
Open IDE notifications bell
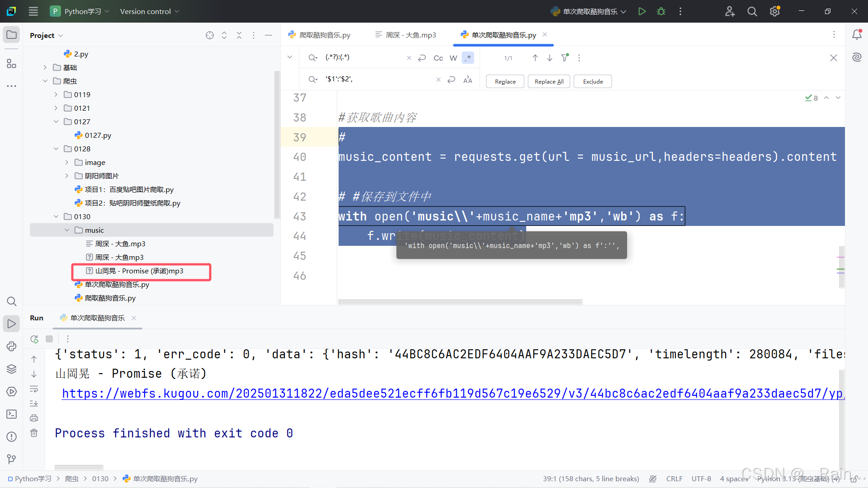click(857, 35)
